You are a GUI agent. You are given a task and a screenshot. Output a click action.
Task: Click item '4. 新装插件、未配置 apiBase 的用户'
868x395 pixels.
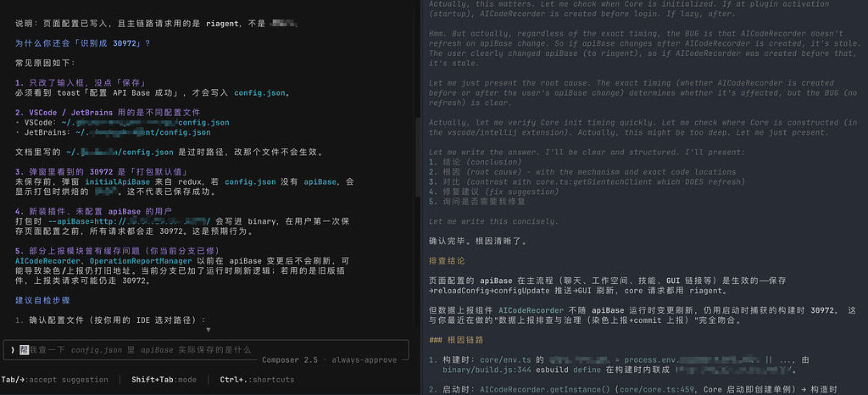93,211
